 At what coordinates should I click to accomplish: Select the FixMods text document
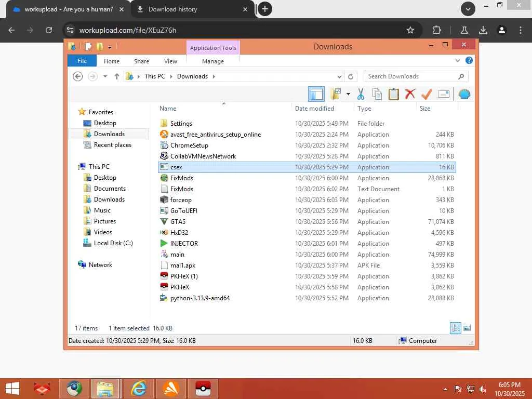pos(307,189)
